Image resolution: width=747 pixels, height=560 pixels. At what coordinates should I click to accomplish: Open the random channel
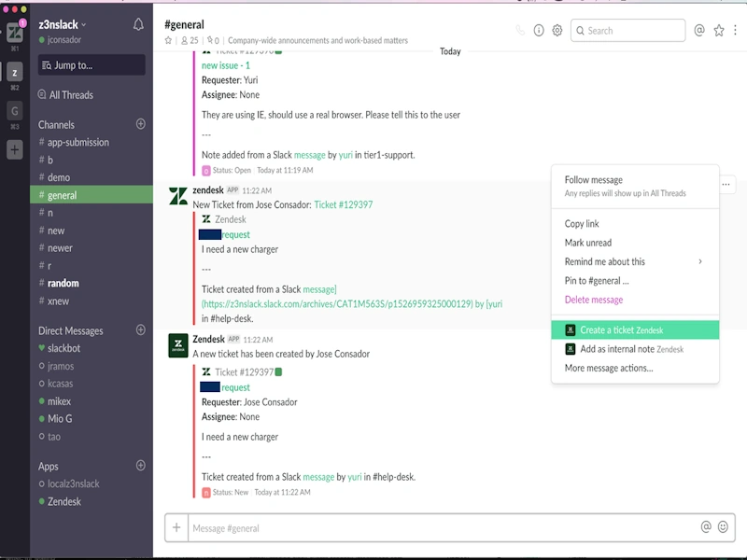(x=92, y=283)
